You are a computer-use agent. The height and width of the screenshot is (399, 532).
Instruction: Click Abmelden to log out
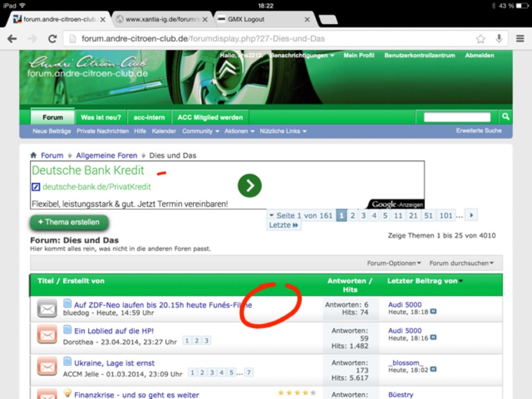[479, 55]
